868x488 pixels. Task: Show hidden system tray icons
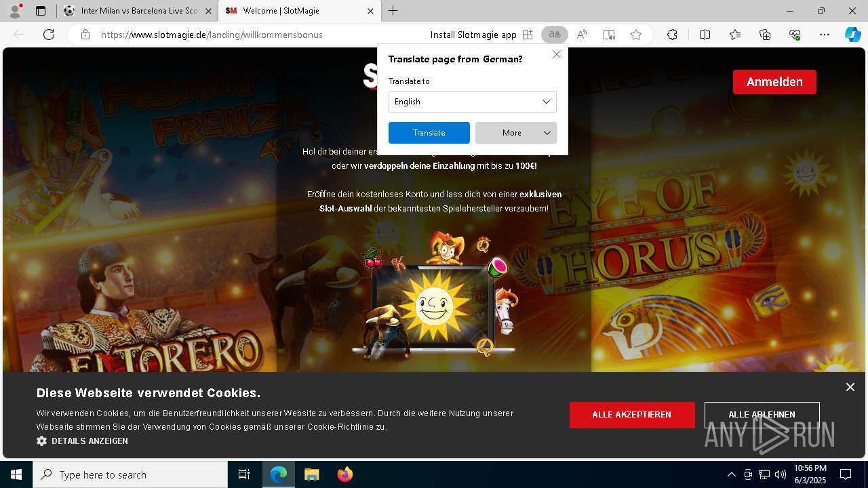tap(731, 474)
